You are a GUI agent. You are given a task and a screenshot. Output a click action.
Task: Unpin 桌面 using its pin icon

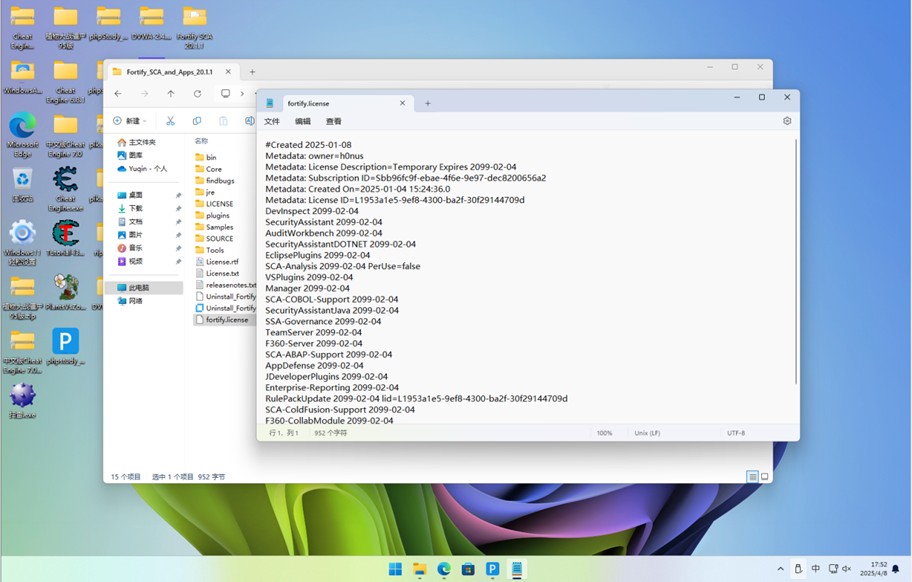click(178, 195)
